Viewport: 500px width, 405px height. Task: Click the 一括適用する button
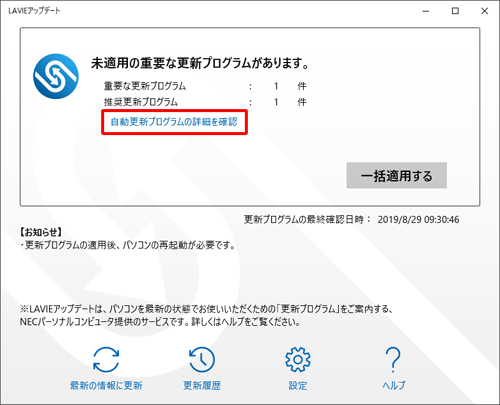(397, 175)
